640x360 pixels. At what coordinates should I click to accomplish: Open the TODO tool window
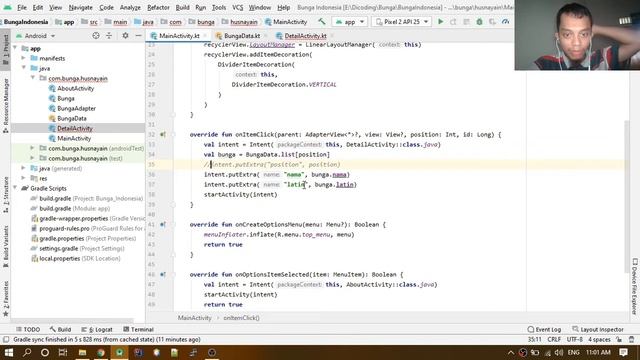pos(28,329)
